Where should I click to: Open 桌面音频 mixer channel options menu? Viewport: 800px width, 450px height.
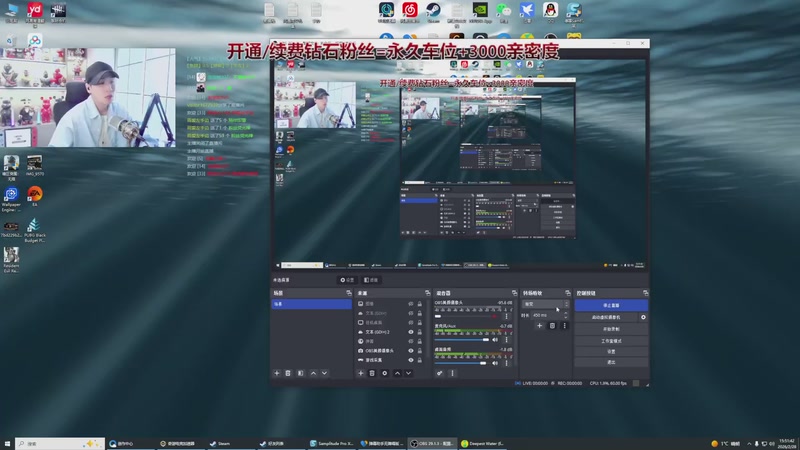click(x=506, y=363)
